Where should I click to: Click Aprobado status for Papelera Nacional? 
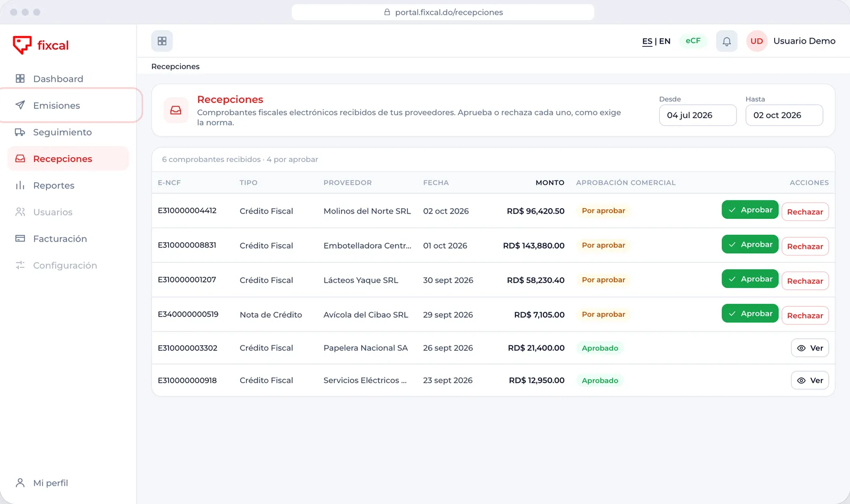(x=600, y=348)
